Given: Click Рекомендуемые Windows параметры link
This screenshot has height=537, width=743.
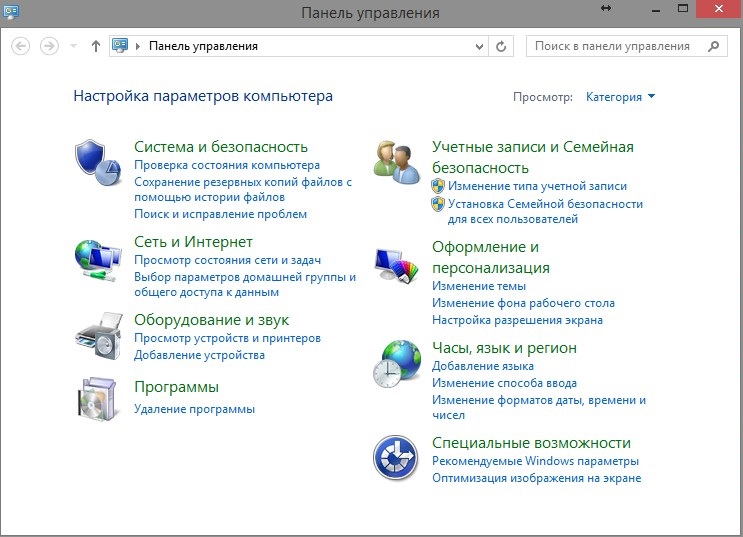Looking at the screenshot, I should pos(535,461).
